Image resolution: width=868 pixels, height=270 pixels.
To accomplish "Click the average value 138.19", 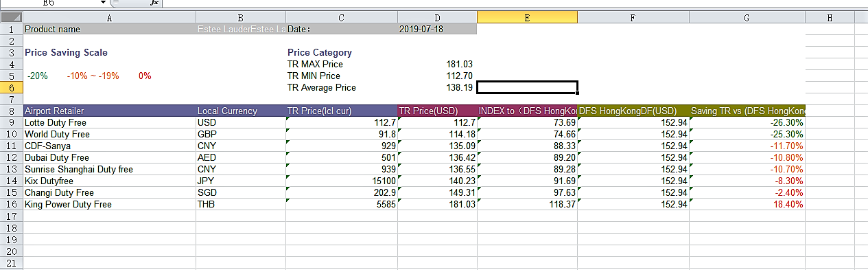I will [x=437, y=88].
